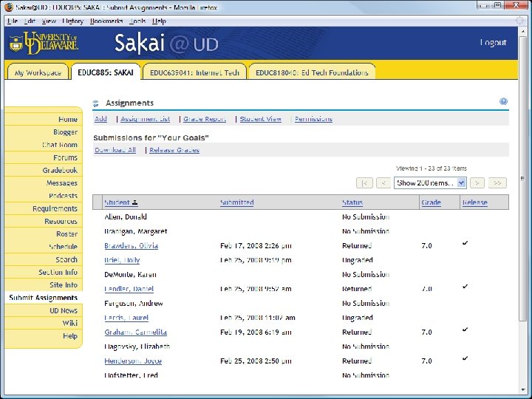Open the Edit menu
Screen dimensions: 532x399
(x=30, y=21)
